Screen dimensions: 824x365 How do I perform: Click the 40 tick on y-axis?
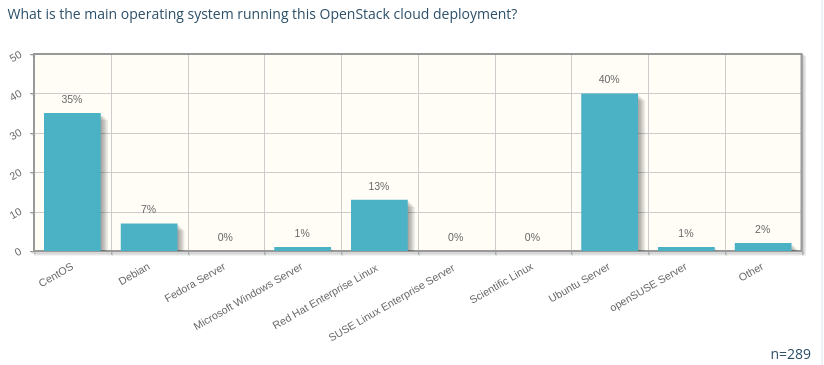coord(15,96)
